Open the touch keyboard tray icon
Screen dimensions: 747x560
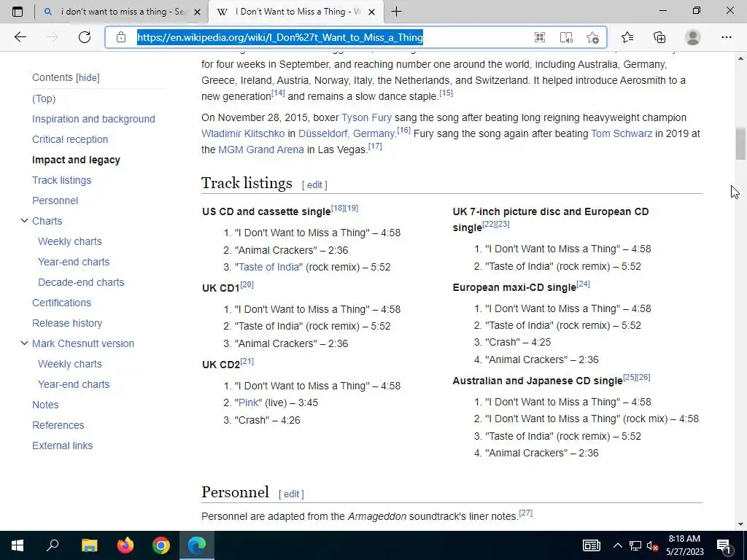(x=591, y=545)
